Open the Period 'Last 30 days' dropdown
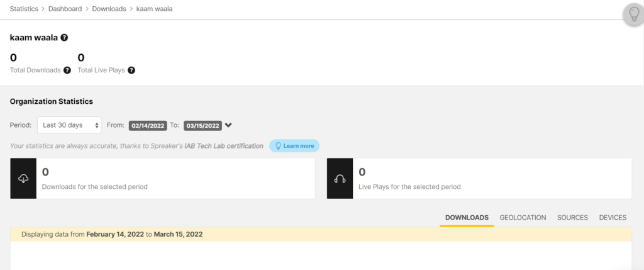Image resolution: width=644 pixels, height=270 pixels. [69, 125]
